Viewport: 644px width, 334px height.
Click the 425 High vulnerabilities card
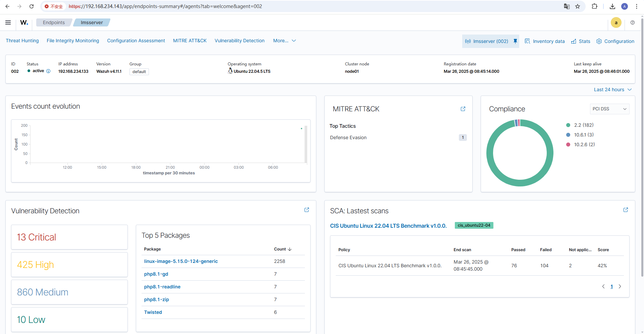click(69, 265)
